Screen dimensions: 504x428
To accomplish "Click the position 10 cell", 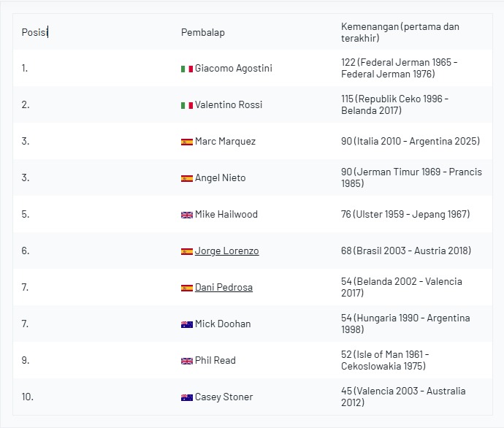I will 28,397.
